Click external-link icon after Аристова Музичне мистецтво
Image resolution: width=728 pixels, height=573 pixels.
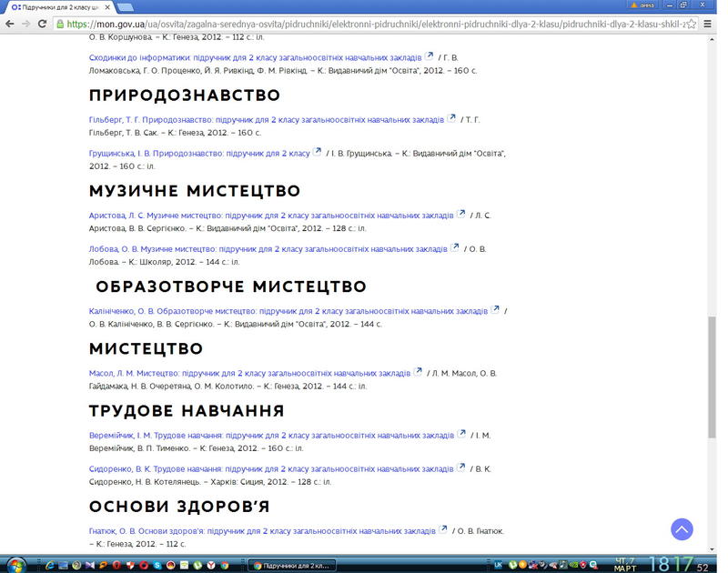[461, 214]
